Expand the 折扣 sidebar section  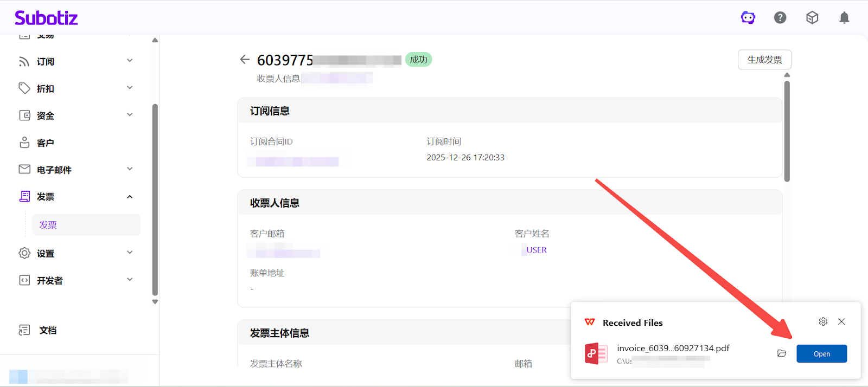[76, 88]
